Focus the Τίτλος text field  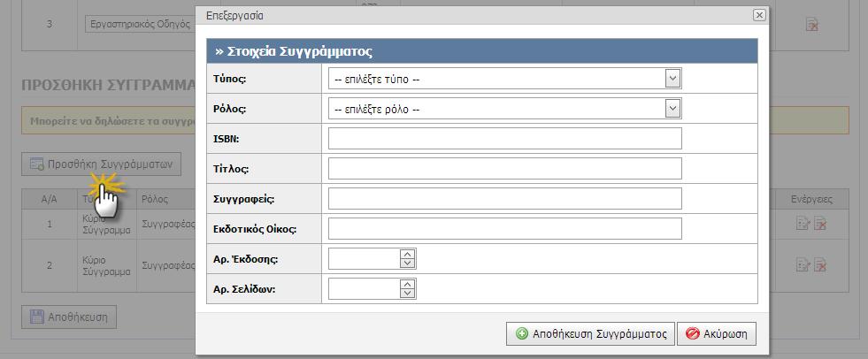pos(505,169)
